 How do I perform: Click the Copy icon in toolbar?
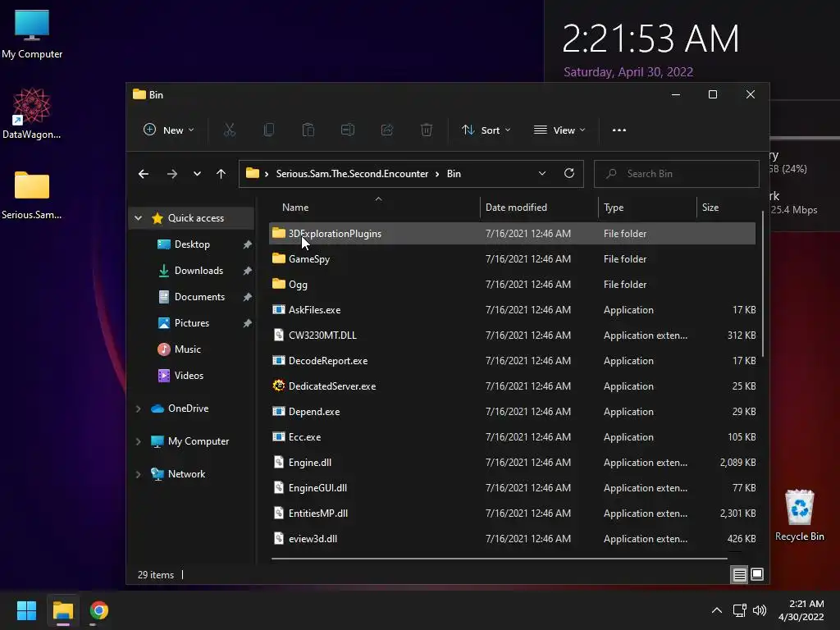click(x=269, y=130)
